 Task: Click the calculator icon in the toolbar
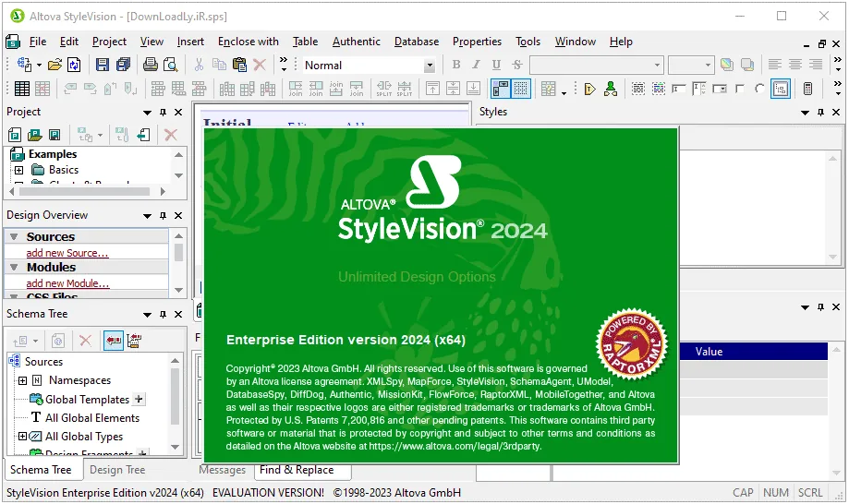807,89
